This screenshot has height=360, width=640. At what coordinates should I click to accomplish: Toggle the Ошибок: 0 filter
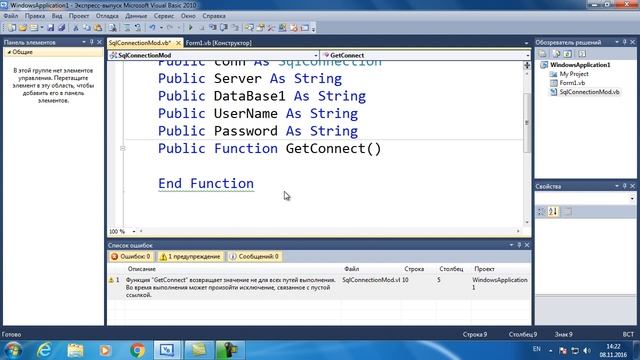click(131, 256)
